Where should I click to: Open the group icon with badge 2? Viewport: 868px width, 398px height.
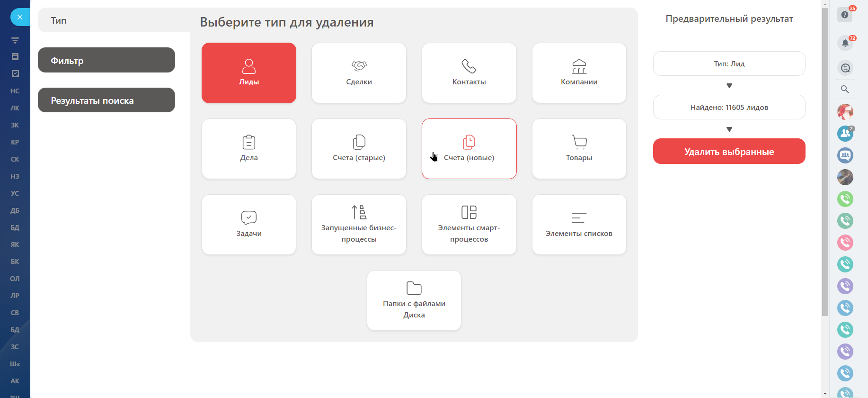coord(845,134)
